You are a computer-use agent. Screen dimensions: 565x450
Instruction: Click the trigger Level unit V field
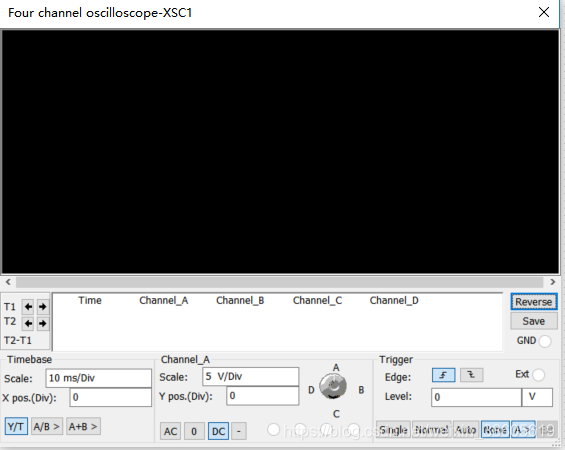537,397
